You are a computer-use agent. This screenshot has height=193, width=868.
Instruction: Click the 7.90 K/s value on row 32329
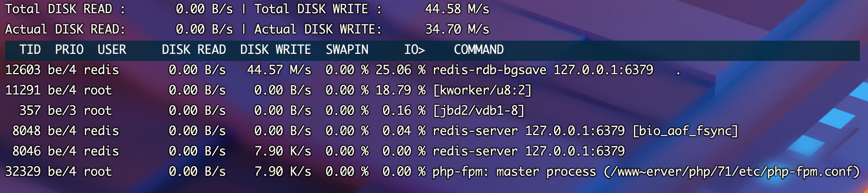point(283,172)
